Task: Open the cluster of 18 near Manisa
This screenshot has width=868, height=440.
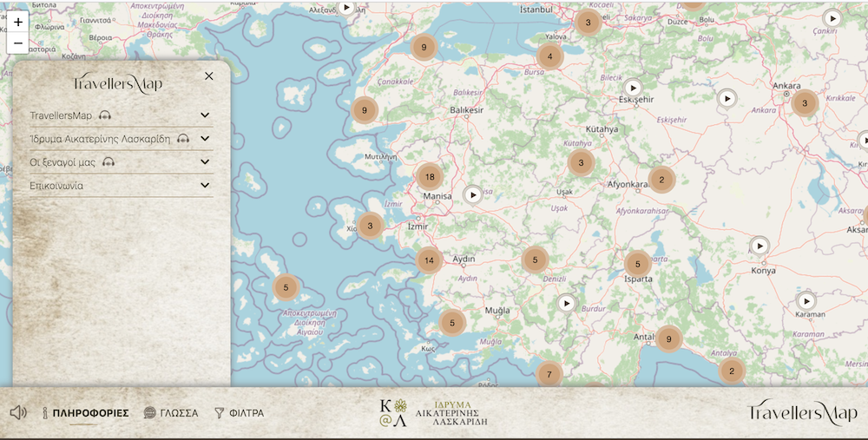Action: point(430,177)
